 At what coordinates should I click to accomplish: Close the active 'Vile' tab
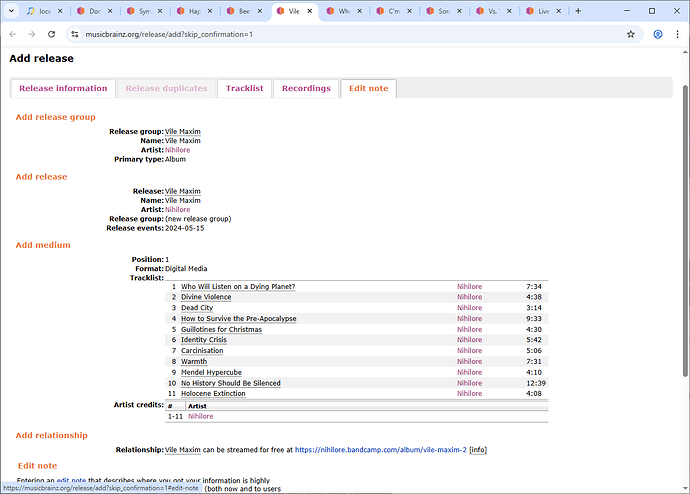[x=310, y=11]
